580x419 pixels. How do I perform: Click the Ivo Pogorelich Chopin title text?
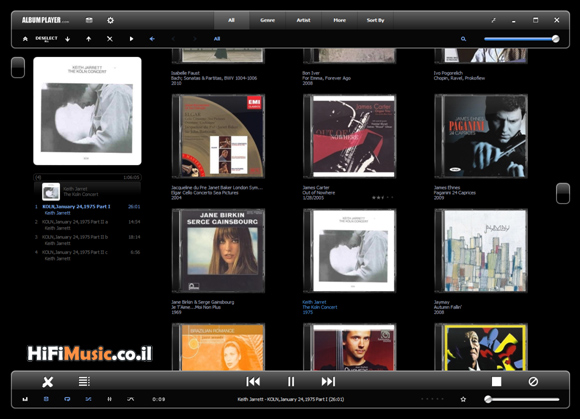tap(459, 75)
